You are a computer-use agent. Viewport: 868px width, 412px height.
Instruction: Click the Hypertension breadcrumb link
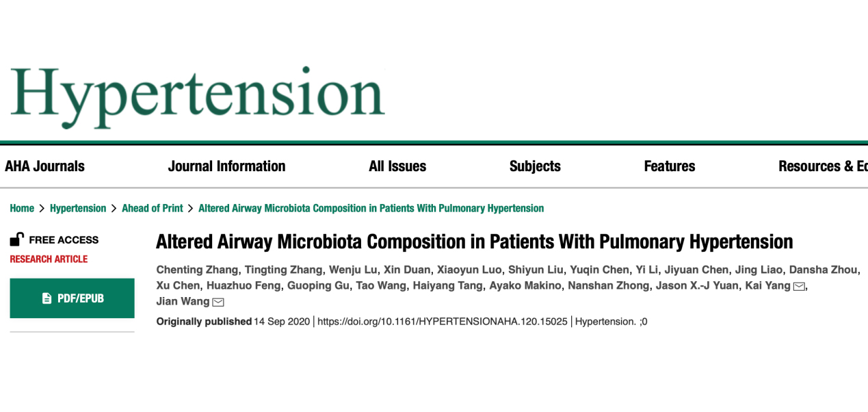tap(78, 208)
